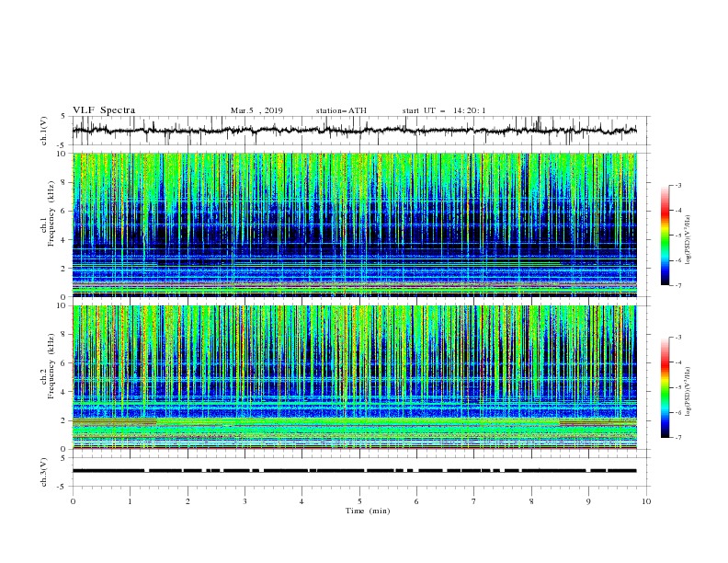
Task: Click the 'station=ATH' header label
Action: [341, 110]
